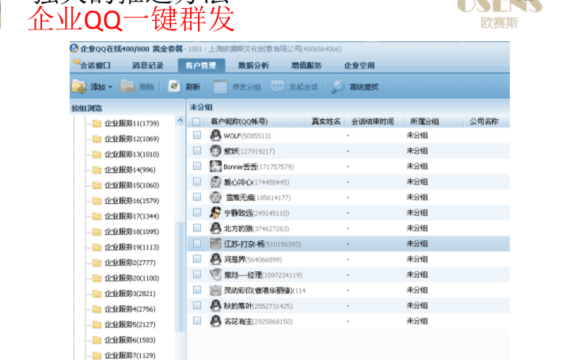Click the penguin avatar of 北方的狼
This screenshot has height=360, width=570.
coord(216,228)
